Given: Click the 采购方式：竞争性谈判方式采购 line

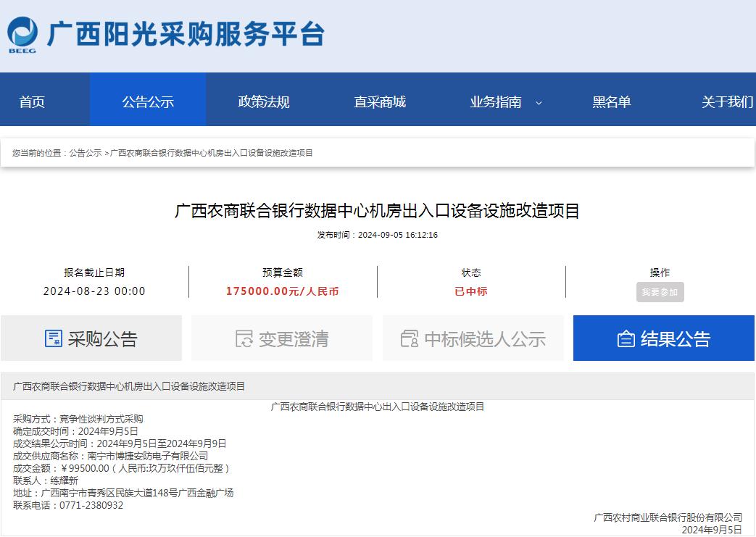Looking at the screenshot, I should (78, 419).
